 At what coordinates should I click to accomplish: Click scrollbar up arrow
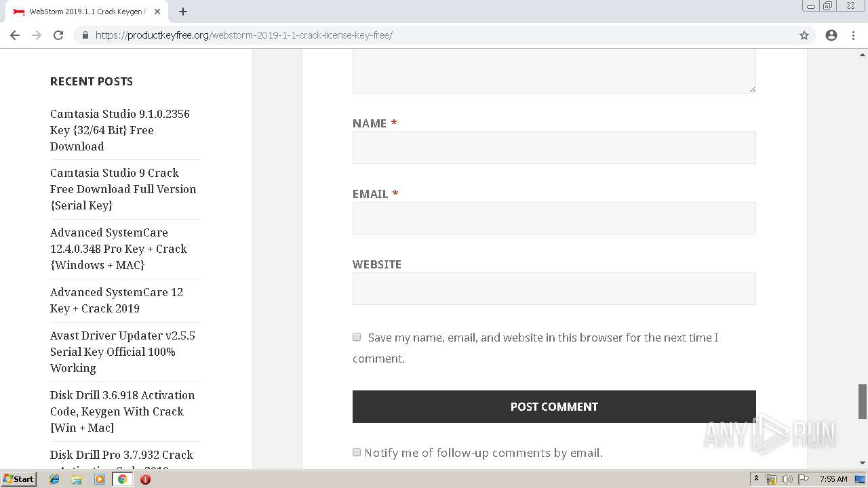pos(863,54)
